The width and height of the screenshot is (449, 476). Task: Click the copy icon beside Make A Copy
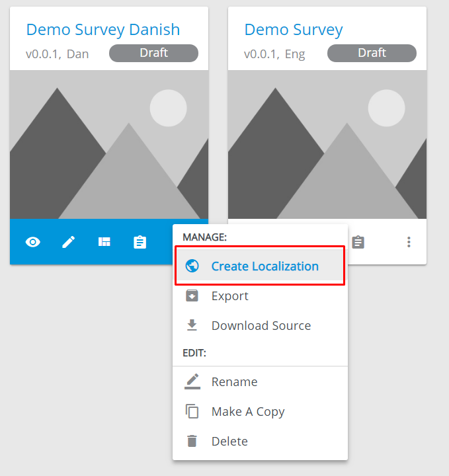(x=192, y=411)
